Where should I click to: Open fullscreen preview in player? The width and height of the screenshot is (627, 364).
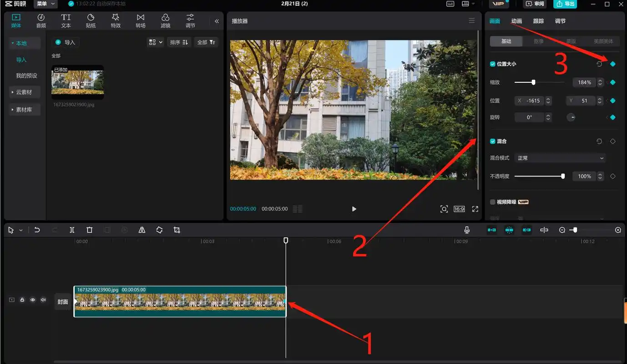[475, 209]
